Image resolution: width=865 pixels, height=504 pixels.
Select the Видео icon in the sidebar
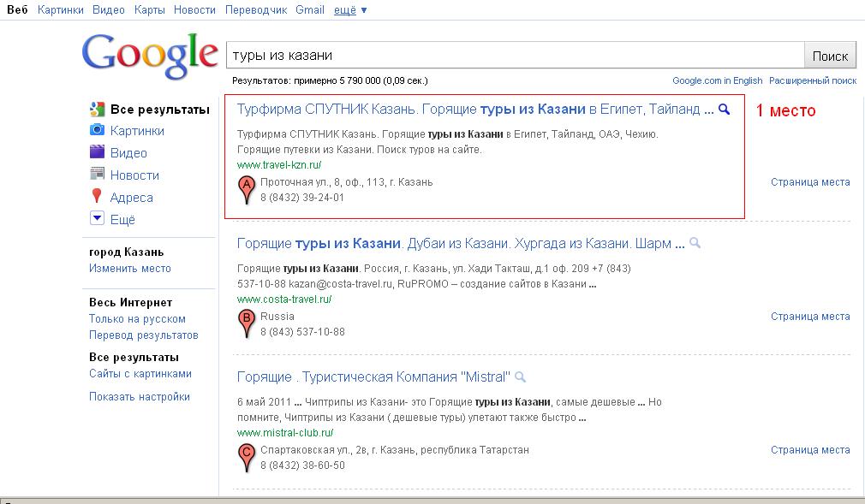[x=96, y=151]
